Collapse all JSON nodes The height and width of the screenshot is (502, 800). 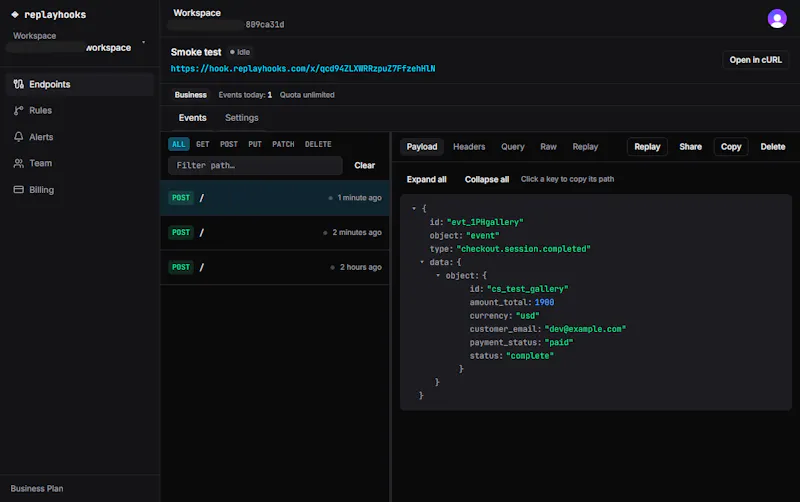pos(486,180)
